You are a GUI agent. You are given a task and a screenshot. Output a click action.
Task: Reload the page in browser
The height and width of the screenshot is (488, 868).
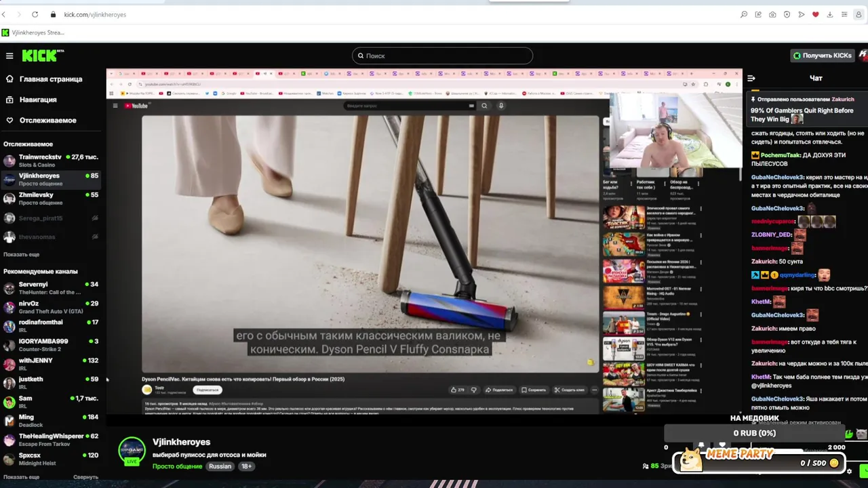point(35,14)
